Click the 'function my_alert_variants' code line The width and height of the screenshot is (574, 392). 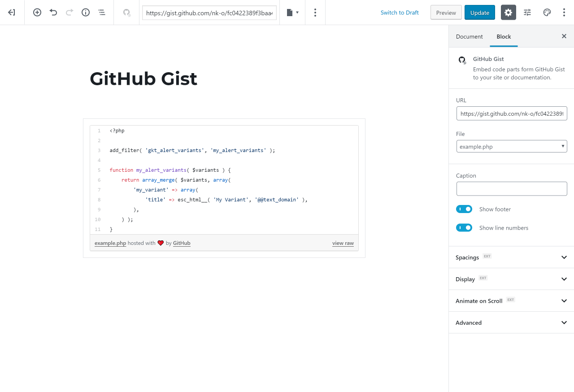(170, 170)
